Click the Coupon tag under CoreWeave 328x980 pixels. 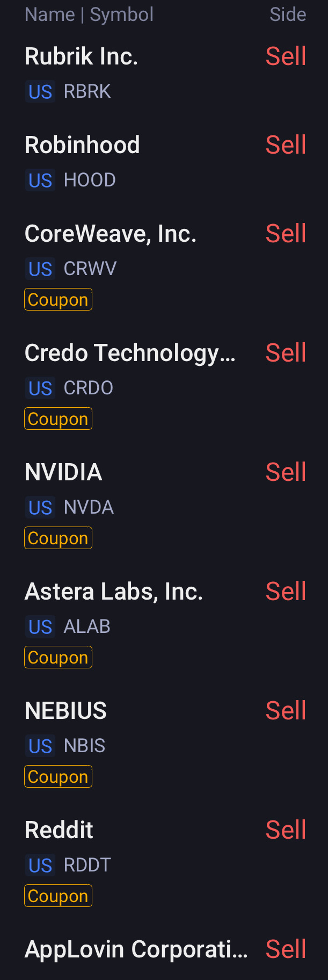[x=58, y=300]
